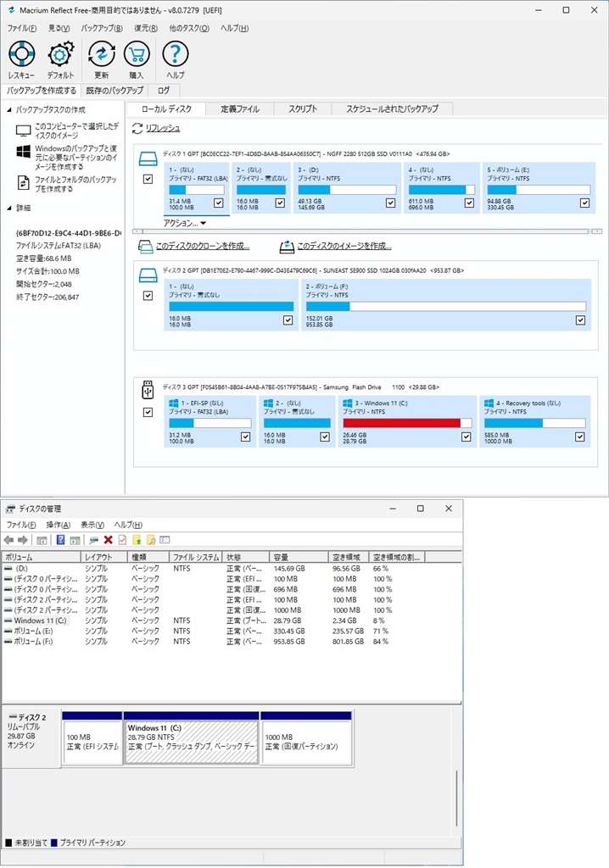This screenshot has height=868, width=609.
Task: Click blue help icon in Disk Management toolbar
Action: [x=60, y=540]
